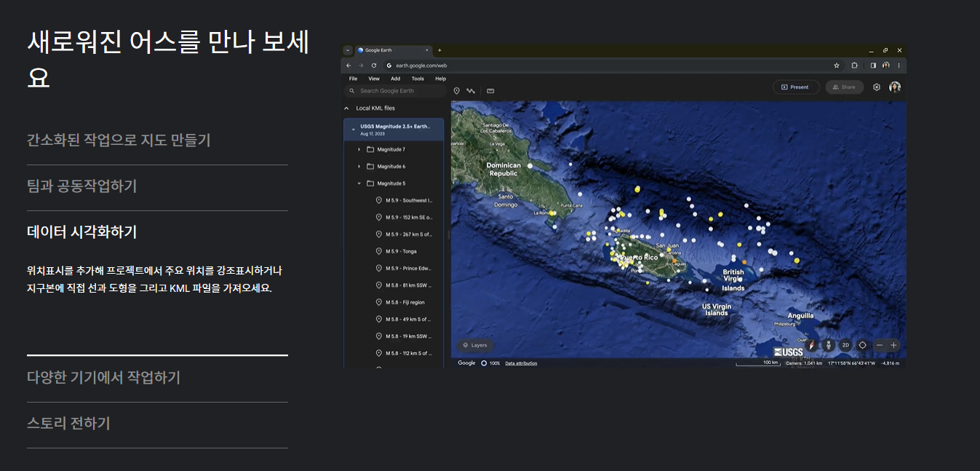Image resolution: width=980 pixels, height=471 pixels.
Task: Select the Magnitude 6 folder icon
Action: pos(370,167)
